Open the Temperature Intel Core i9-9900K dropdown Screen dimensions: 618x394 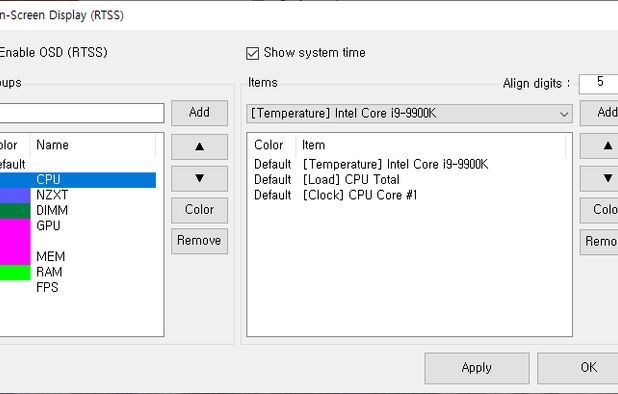pyautogui.click(x=409, y=113)
